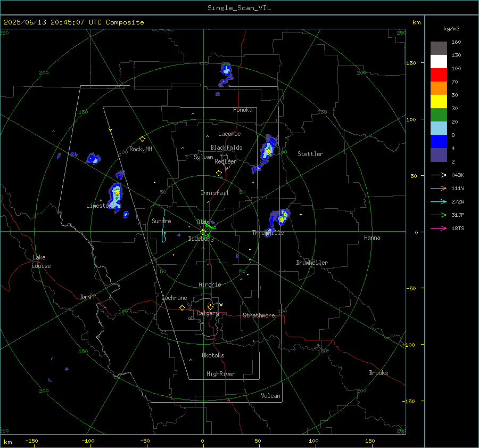This screenshot has height=448, width=479.
Task: Click the Ponoka city label
Action: 243,110
